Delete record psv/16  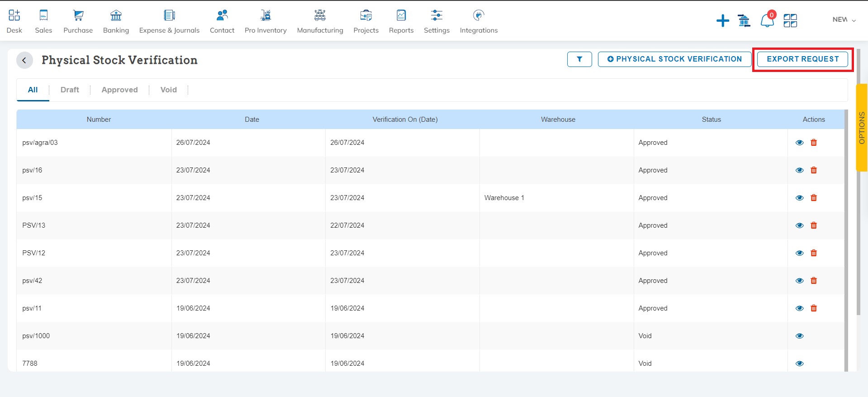pyautogui.click(x=814, y=170)
